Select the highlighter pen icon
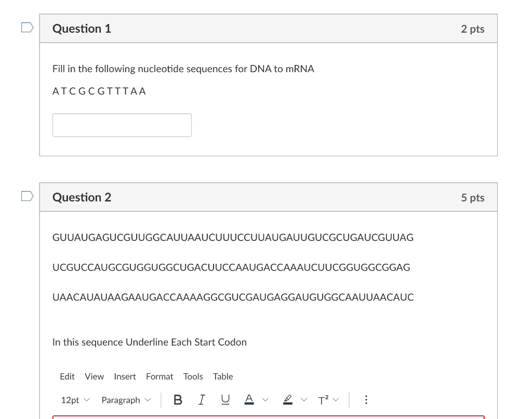 pyautogui.click(x=287, y=400)
